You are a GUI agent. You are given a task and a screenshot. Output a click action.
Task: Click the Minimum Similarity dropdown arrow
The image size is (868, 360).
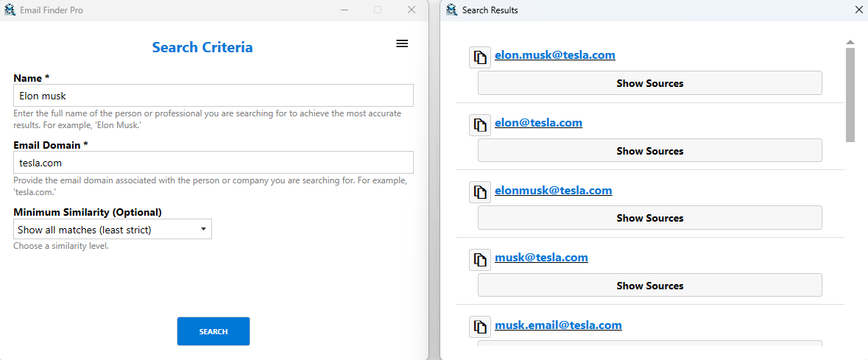[x=203, y=229]
